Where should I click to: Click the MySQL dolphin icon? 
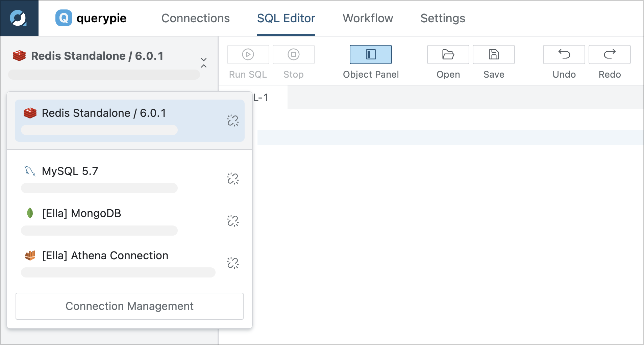[30, 171]
